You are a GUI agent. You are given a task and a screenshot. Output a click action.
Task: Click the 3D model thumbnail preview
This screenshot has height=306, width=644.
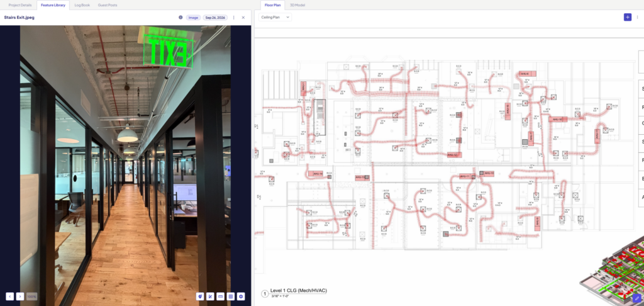click(612, 271)
